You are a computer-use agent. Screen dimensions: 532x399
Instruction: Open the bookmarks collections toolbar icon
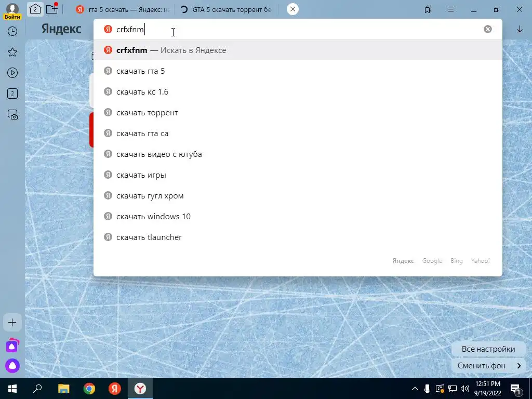pos(428,9)
